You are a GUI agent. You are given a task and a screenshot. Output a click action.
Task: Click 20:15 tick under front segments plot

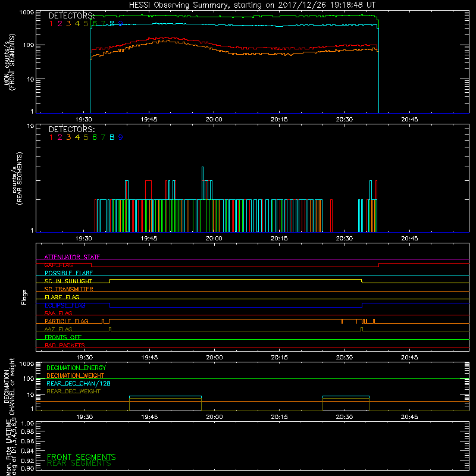(x=279, y=120)
